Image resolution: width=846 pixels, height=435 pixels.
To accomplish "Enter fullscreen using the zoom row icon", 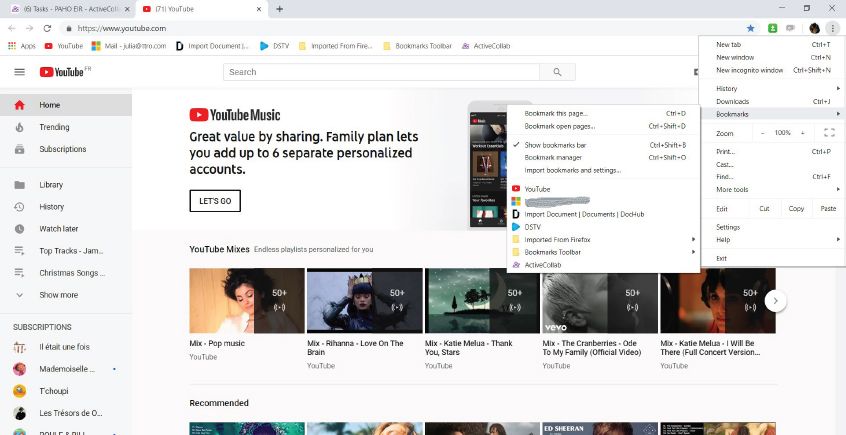I will (827, 133).
